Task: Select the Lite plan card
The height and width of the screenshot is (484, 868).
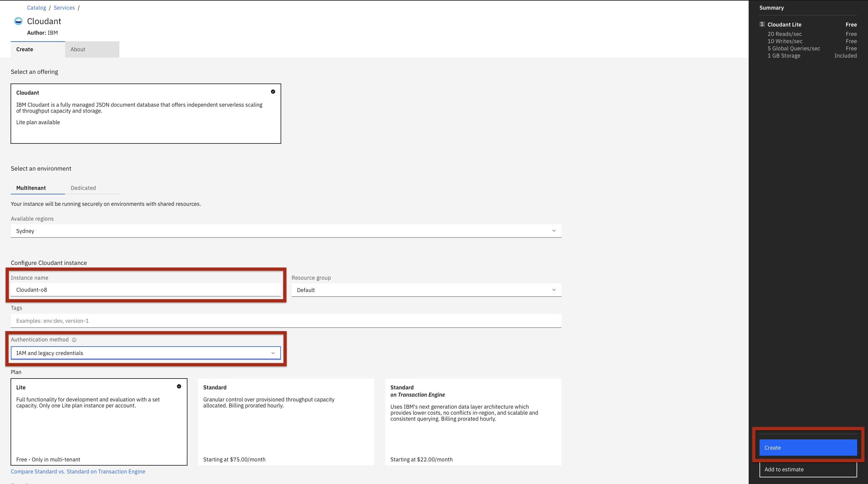Action: coord(99,422)
